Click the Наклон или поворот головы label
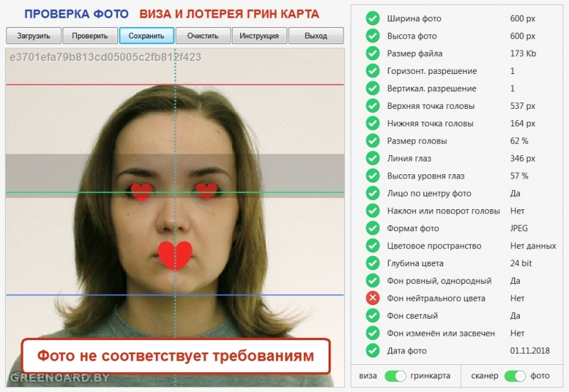The width and height of the screenshot is (569, 392). pos(443,211)
